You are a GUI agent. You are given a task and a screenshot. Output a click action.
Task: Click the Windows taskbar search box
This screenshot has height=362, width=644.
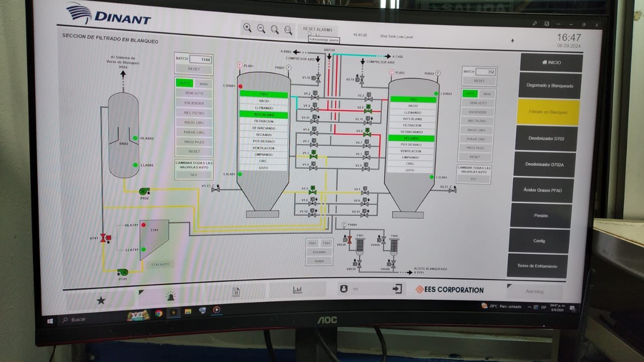click(x=91, y=320)
